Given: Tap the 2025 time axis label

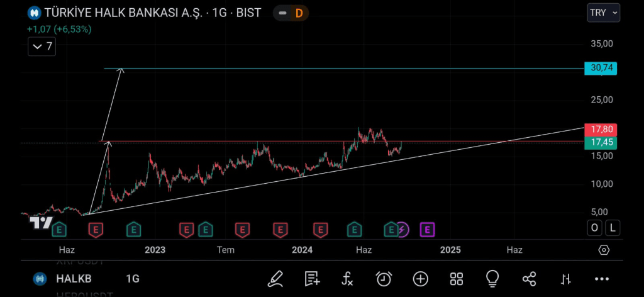Looking at the screenshot, I should 450,250.
